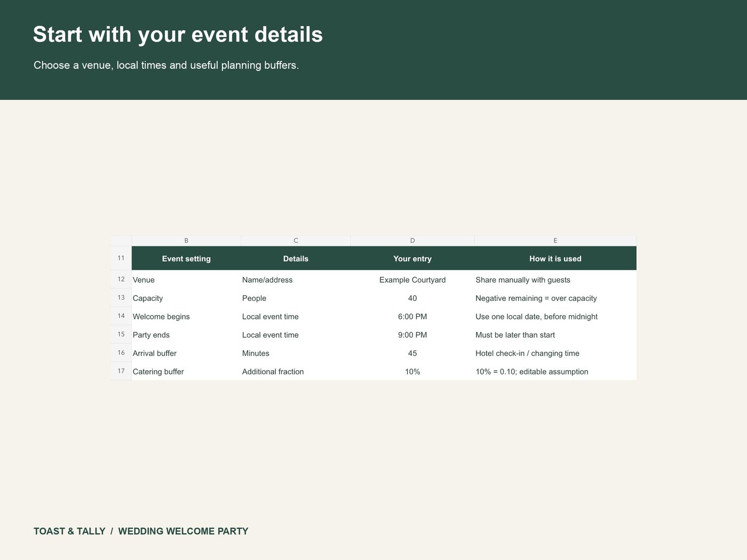Click the 'Start with your event details' title
Image resolution: width=747 pixels, height=560 pixels.
pyautogui.click(x=178, y=35)
